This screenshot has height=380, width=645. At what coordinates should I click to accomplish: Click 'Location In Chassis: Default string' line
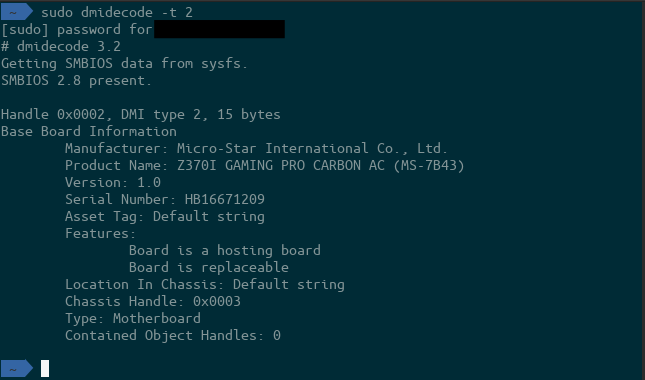(x=204, y=285)
